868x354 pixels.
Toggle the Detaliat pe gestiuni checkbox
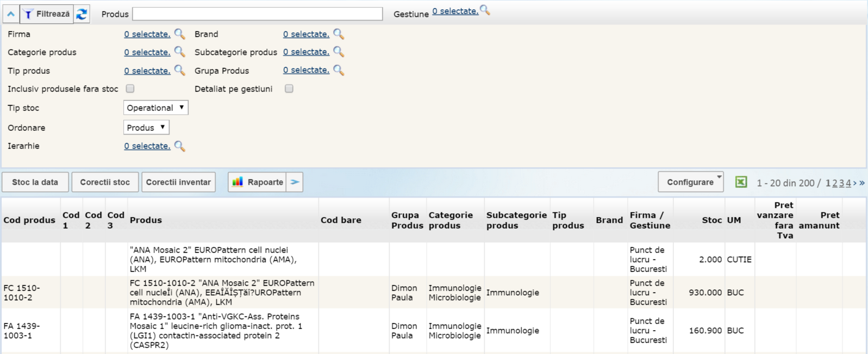[x=289, y=88]
